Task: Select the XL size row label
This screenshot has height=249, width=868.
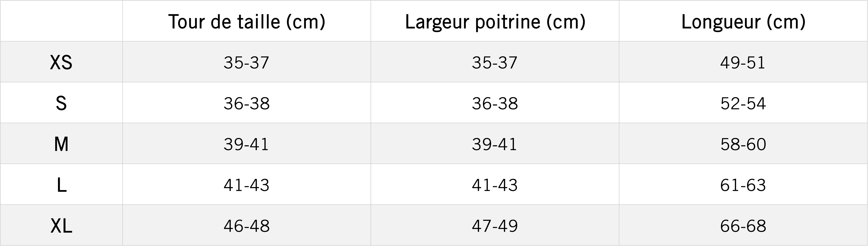Action: [61, 226]
